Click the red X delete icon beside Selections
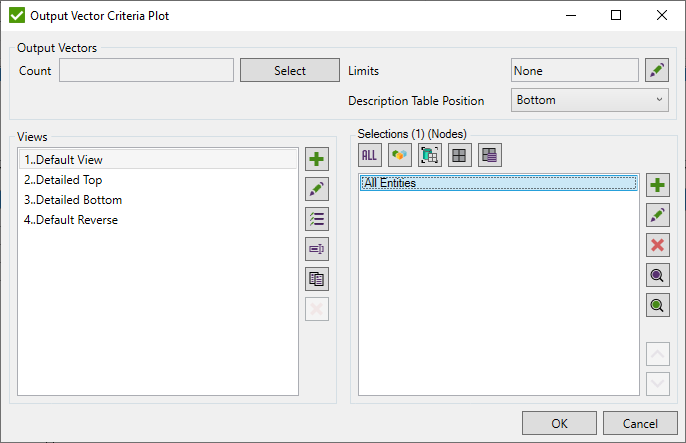 point(658,245)
